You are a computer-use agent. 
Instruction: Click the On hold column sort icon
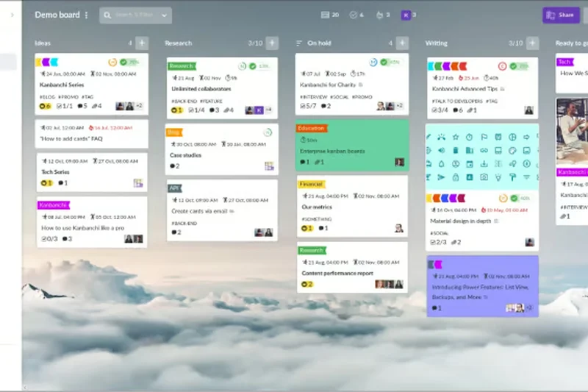click(x=299, y=43)
